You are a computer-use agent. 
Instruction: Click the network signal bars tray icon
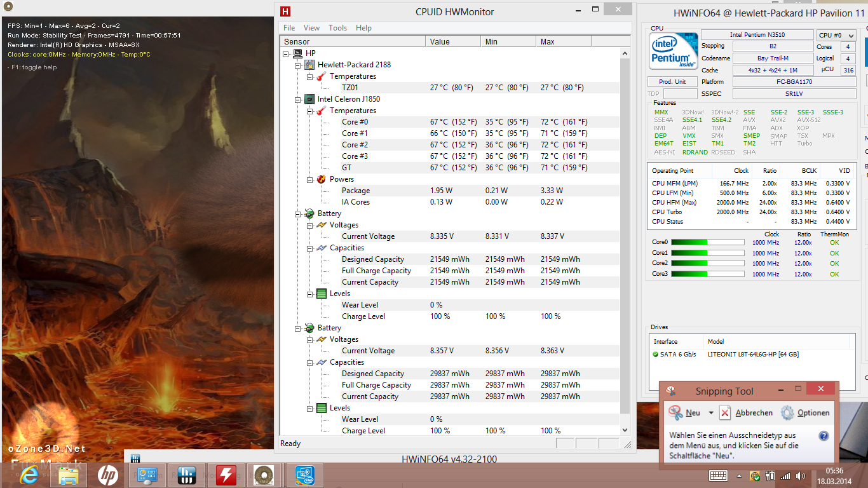coord(785,476)
